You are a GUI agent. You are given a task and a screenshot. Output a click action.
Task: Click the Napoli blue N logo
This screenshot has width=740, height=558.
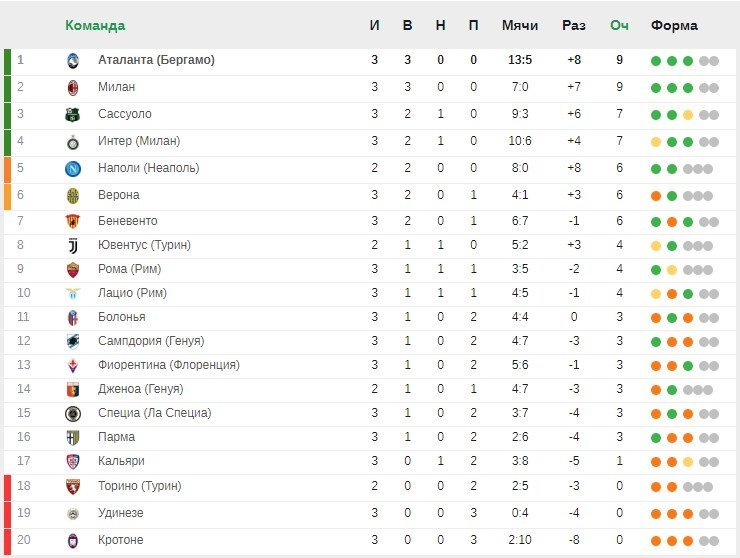tap(73, 169)
